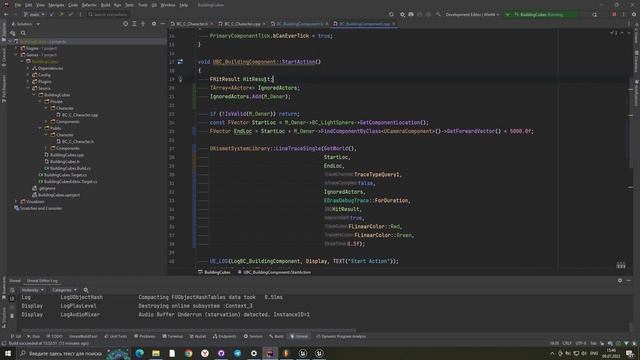Open Dynamic Program Analysis tool window
Viewport: 640px width, 360px height.
tap(341, 336)
